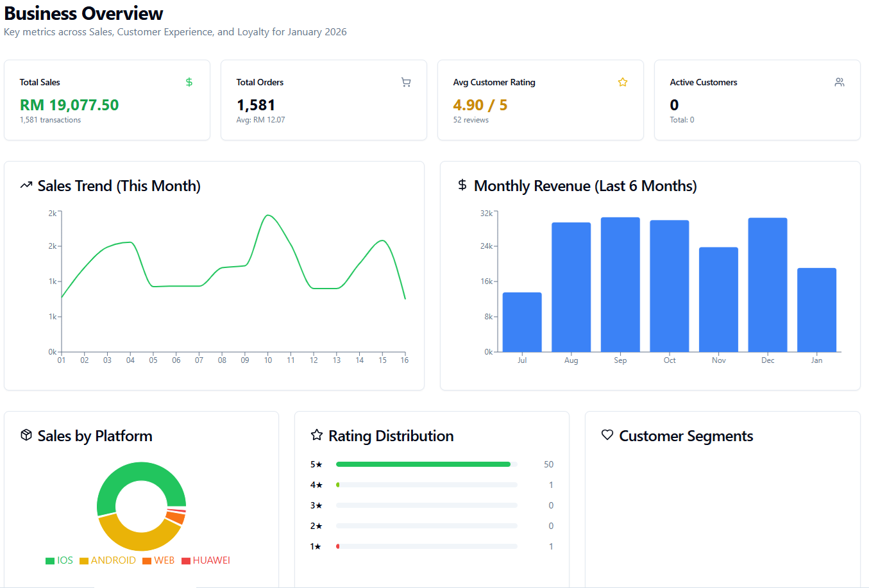Click the '50' count on the 5-star row
Screen dimensions: 869x588
[x=548, y=464]
